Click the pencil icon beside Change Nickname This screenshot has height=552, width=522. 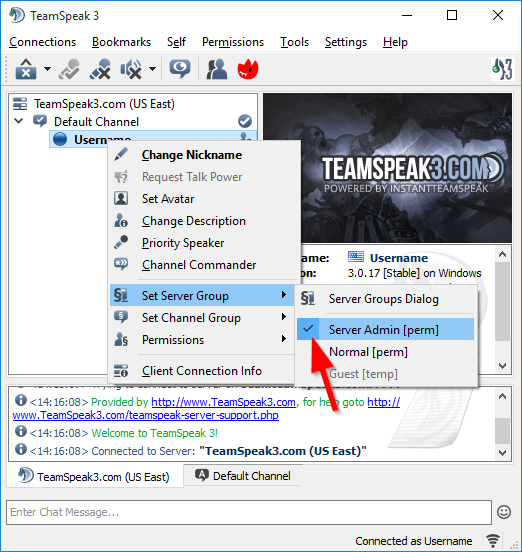click(121, 155)
